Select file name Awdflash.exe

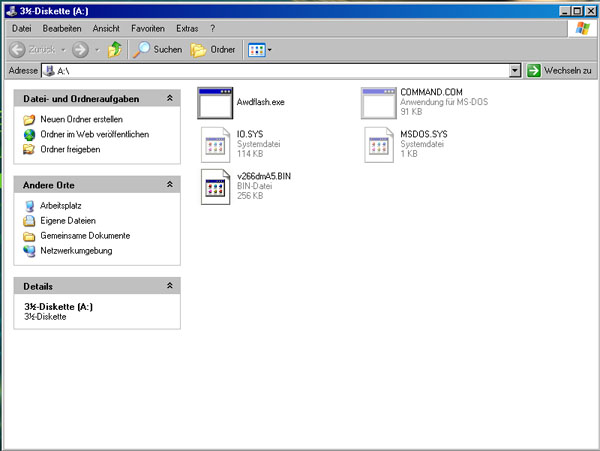pos(261,102)
